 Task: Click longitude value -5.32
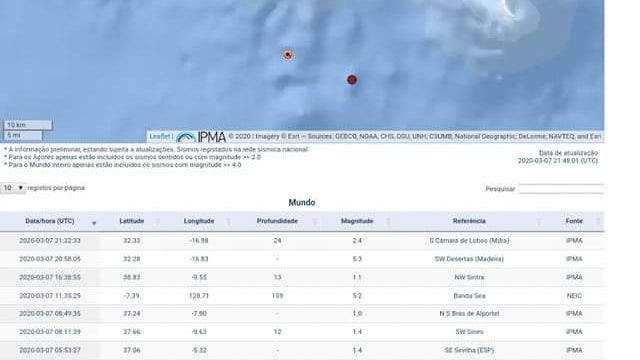coord(199,350)
